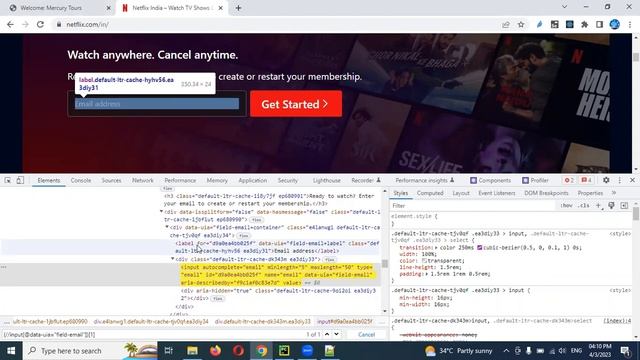Toggle the device toolbar icon
640x360 pixels.
pyautogui.click(x=20, y=180)
